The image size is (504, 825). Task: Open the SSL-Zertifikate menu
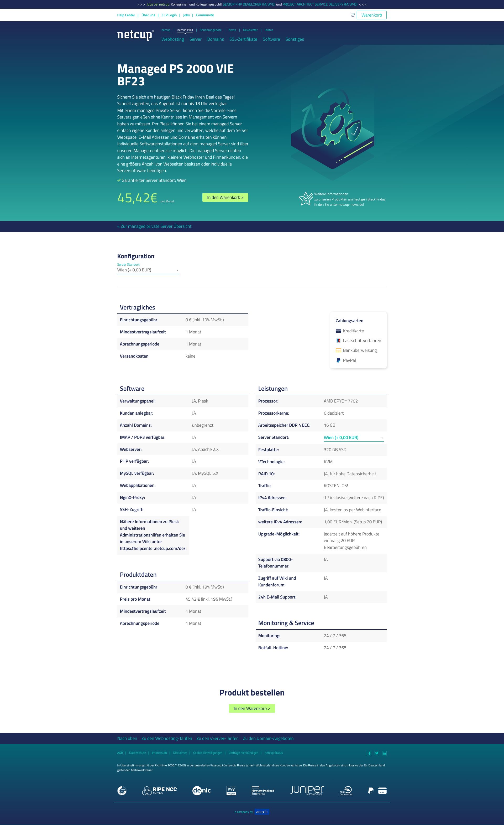(243, 39)
